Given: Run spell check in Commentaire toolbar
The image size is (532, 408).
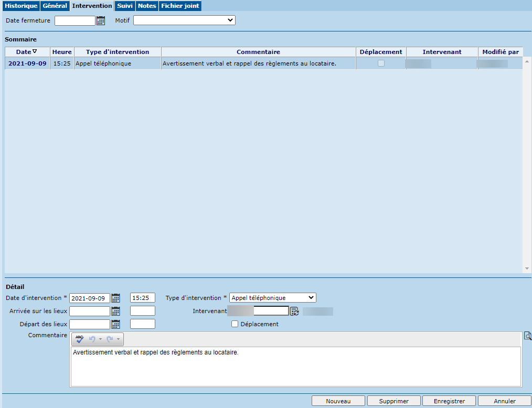Looking at the screenshot, I should click(79, 339).
